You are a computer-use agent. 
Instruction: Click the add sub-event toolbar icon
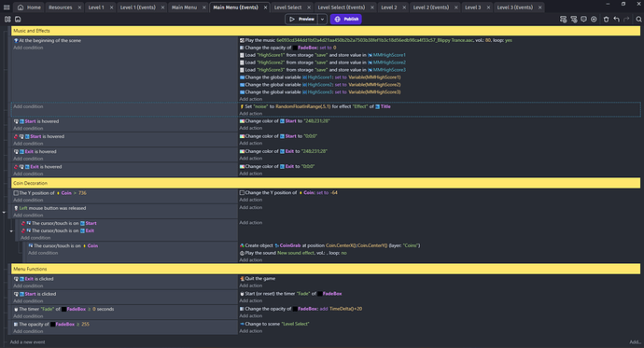click(x=574, y=20)
